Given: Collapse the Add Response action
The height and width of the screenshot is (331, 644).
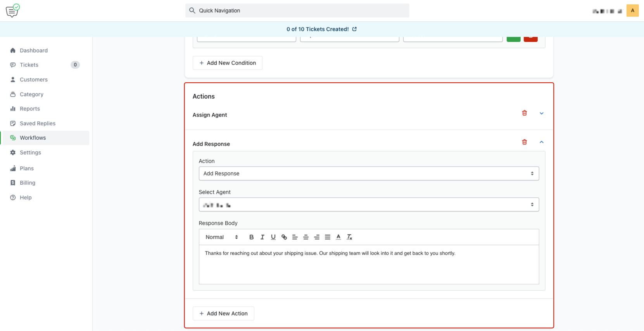Looking at the screenshot, I should click(542, 142).
